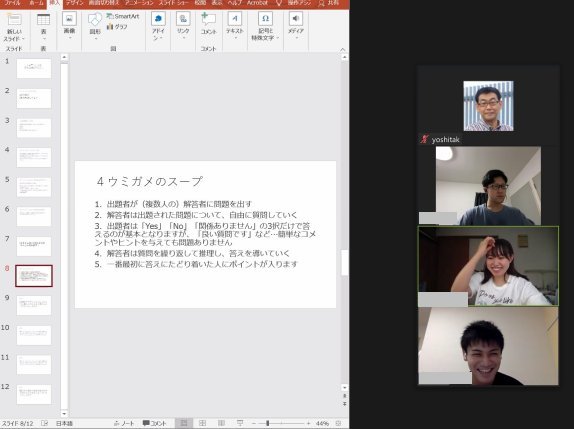This screenshot has height=429, width=574.
Task: Expand the New Slide dropdown arrow
Action: click(23, 39)
